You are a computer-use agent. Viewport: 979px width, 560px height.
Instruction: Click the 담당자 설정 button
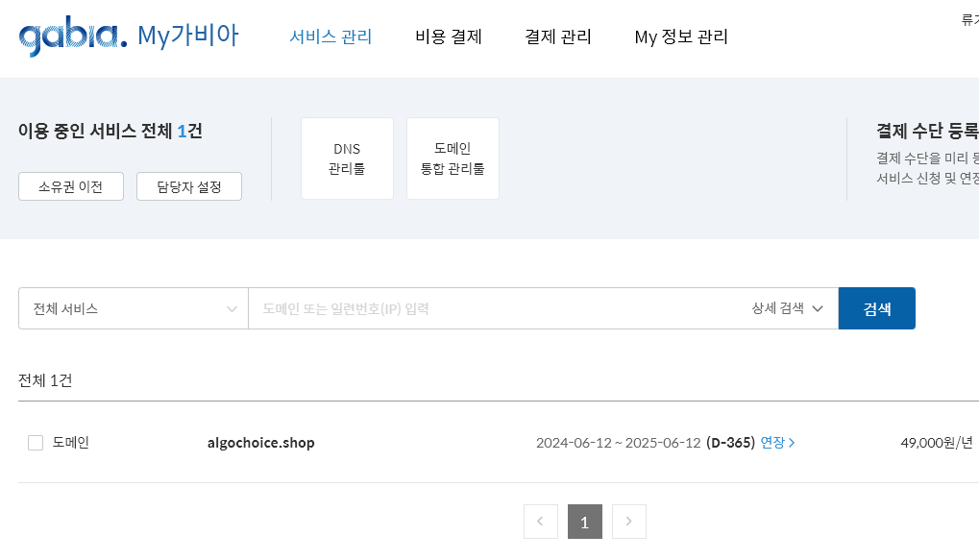(x=189, y=186)
